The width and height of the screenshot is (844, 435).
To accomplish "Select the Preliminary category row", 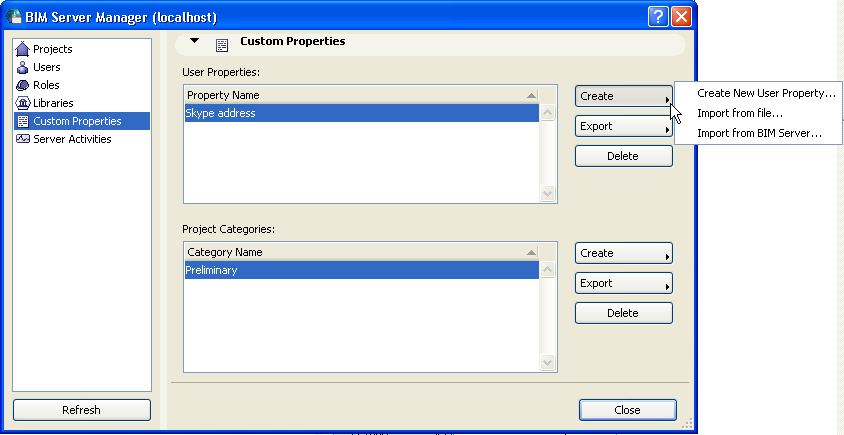I will click(x=360, y=270).
